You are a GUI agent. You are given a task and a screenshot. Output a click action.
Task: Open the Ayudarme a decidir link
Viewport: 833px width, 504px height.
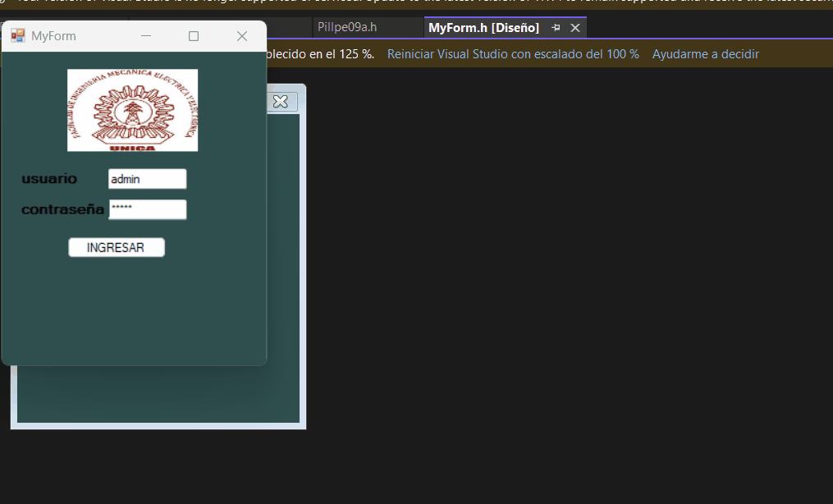(x=706, y=54)
